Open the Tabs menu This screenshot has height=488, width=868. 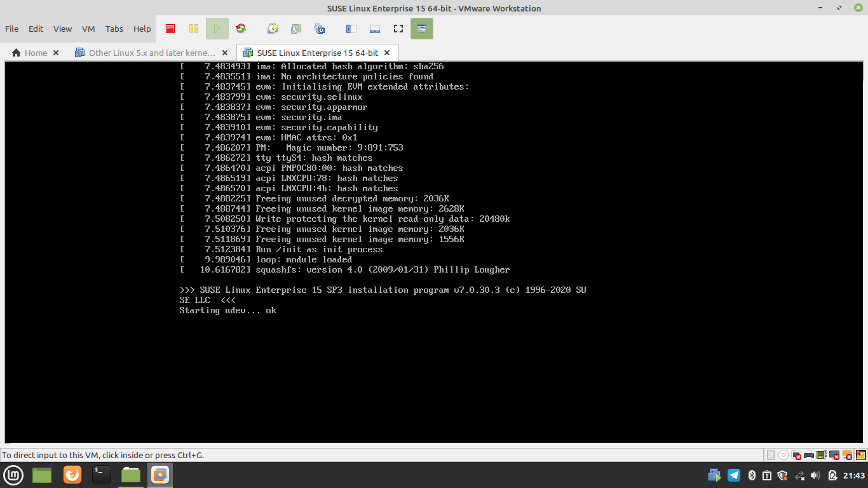pyautogui.click(x=114, y=29)
